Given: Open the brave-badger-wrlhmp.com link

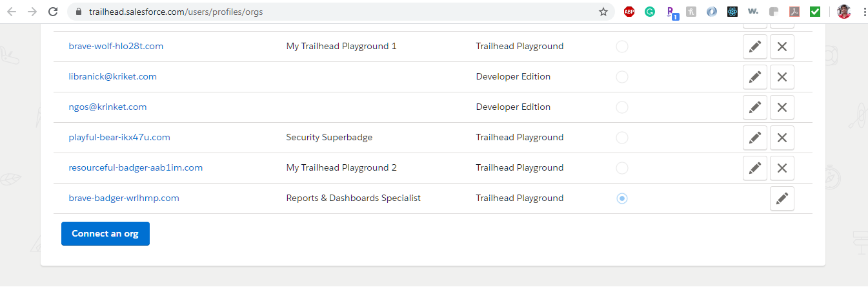Looking at the screenshot, I should tap(124, 198).
